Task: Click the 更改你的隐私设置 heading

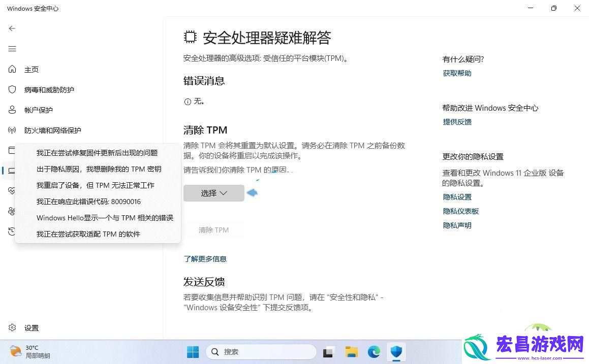Action: 473,156
